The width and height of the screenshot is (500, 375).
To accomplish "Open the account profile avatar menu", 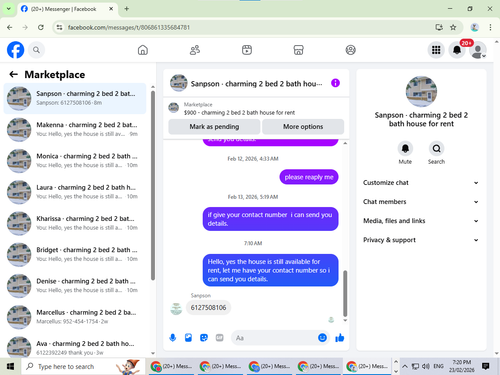I will (x=478, y=50).
